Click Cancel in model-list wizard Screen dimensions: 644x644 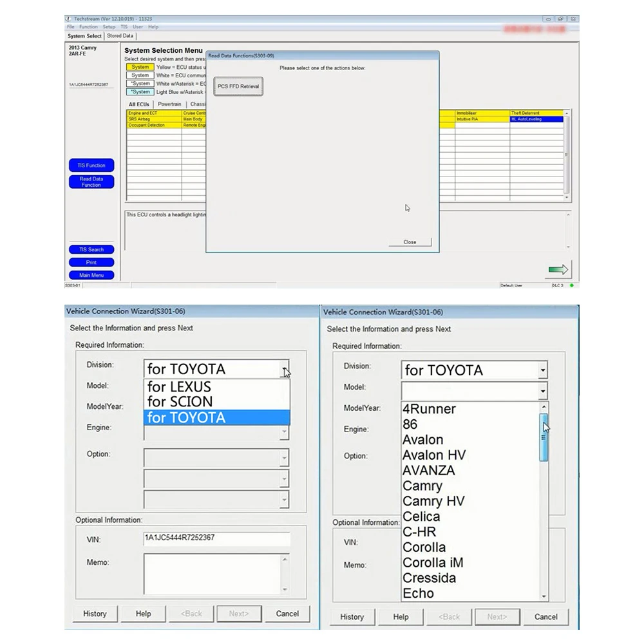point(546,617)
